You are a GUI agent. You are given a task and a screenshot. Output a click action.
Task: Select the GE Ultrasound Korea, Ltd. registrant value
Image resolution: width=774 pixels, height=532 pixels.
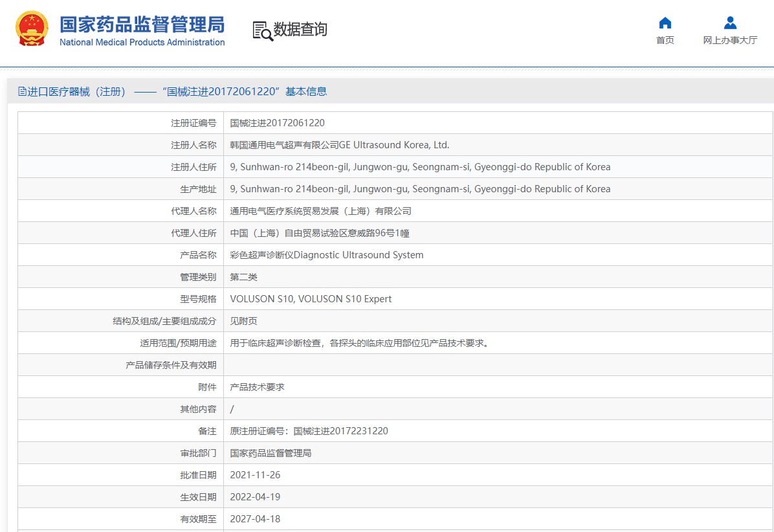click(x=340, y=145)
